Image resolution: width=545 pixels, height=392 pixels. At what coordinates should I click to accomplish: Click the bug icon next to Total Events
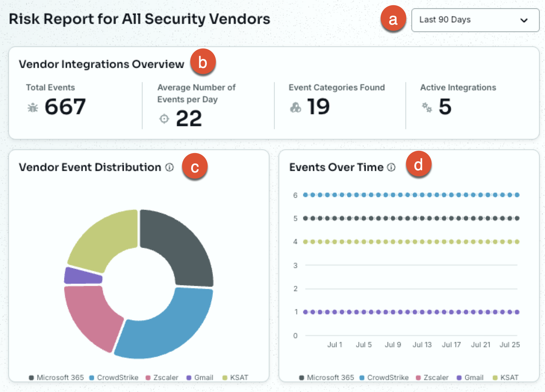tap(33, 108)
